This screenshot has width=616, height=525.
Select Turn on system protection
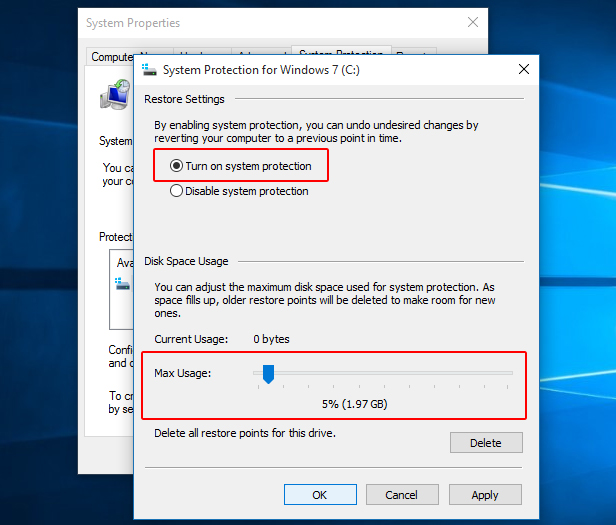(177, 166)
